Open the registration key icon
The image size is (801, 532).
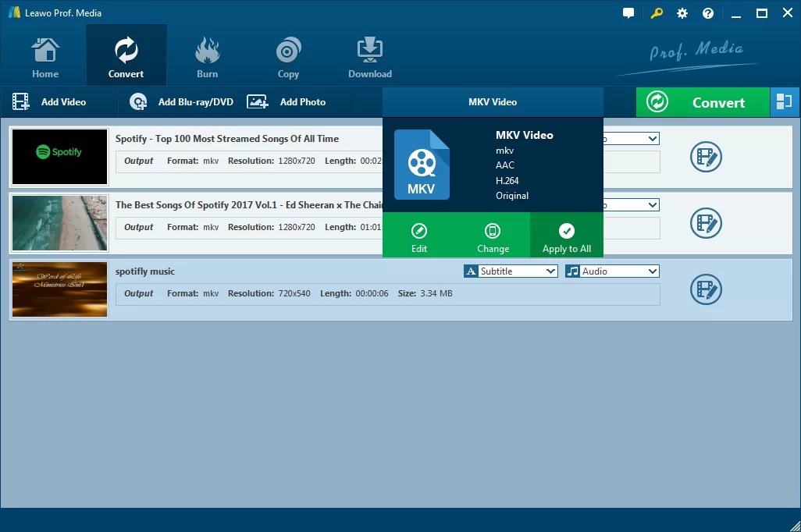[657, 13]
